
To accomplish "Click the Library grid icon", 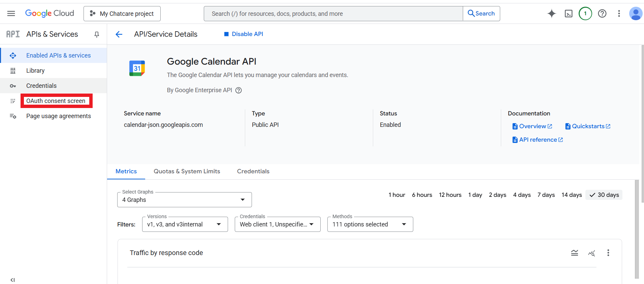I will tap(13, 71).
